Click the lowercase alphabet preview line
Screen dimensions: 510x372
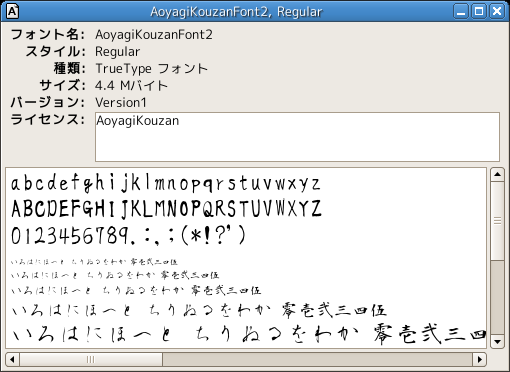point(166,183)
